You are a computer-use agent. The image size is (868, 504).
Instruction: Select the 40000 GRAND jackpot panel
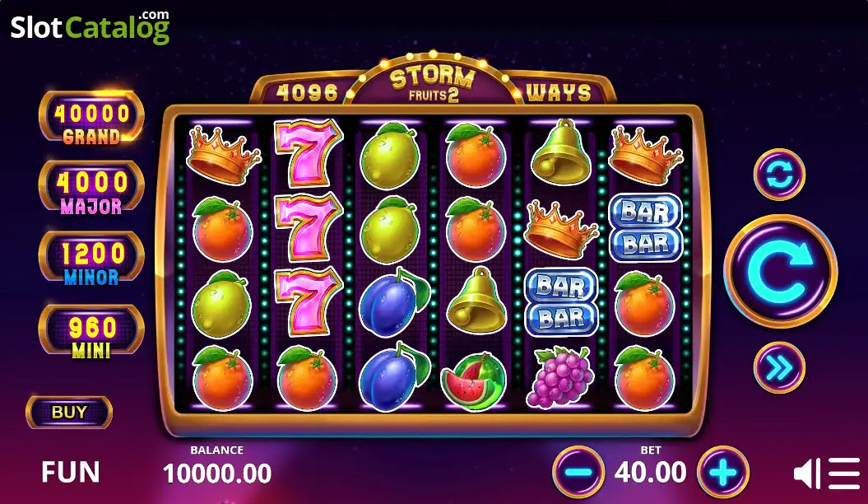pyautogui.click(x=92, y=118)
